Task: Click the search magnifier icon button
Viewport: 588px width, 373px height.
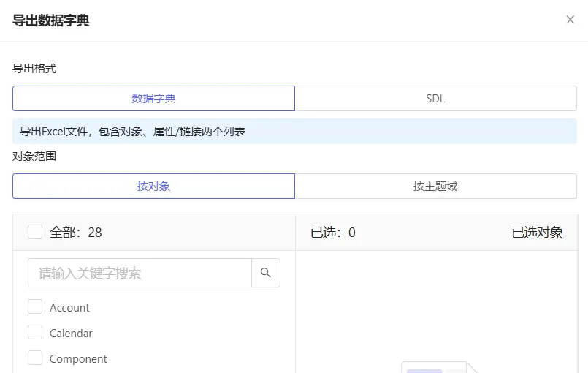Action: 266,273
